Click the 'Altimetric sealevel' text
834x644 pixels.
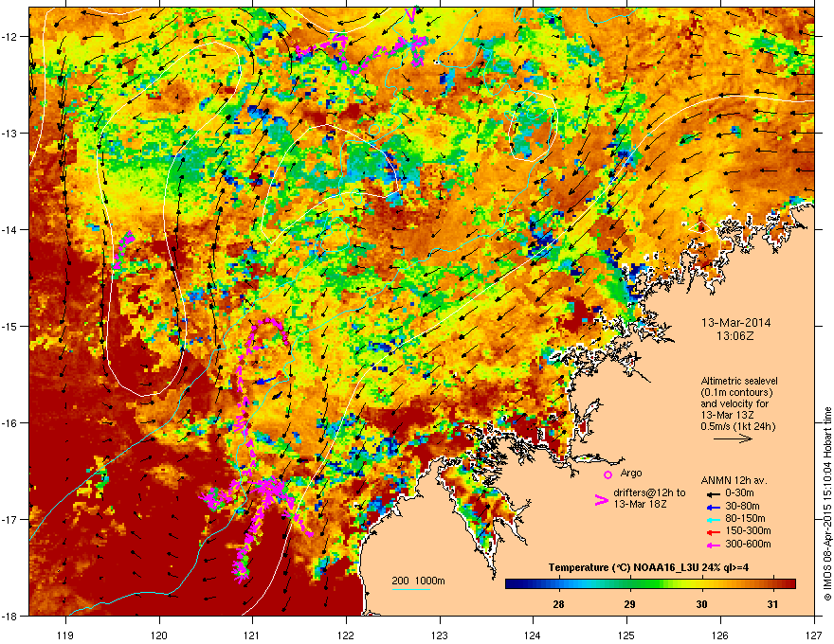739,381
